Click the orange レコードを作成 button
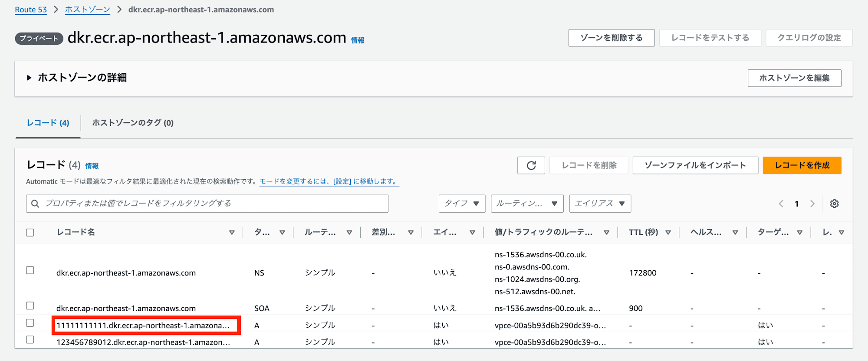This screenshot has width=868, height=361. coord(802,165)
